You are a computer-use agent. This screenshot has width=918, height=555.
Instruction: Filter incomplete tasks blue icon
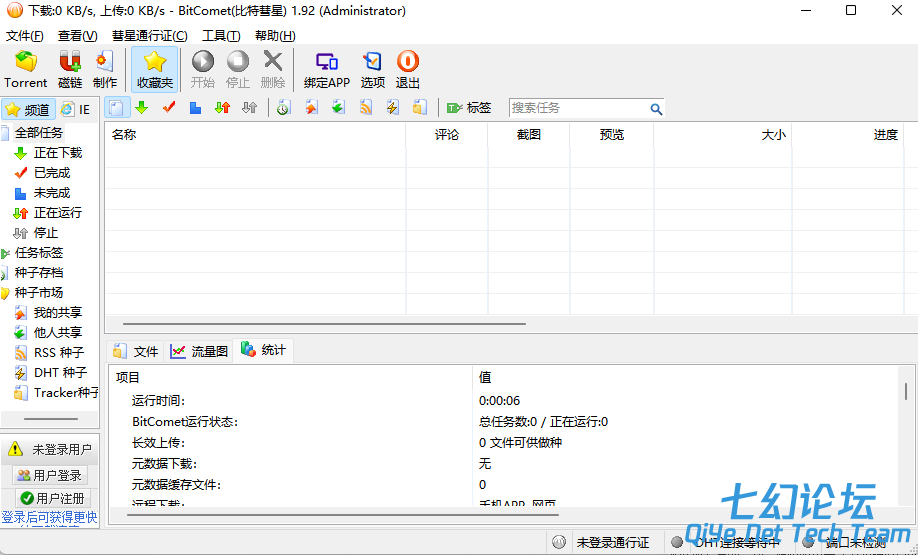tap(196, 108)
